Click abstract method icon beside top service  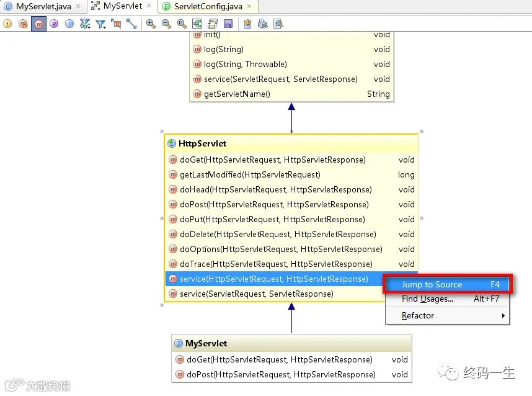point(197,79)
